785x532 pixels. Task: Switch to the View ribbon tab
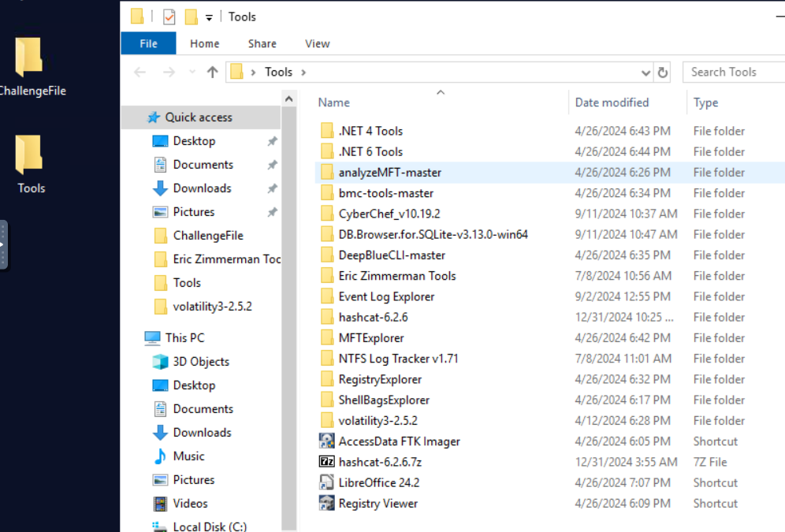pos(318,43)
